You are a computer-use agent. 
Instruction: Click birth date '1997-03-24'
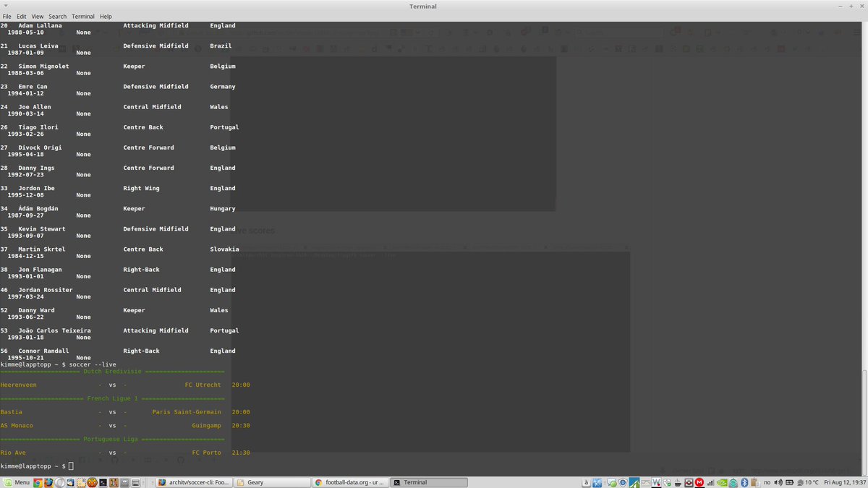[x=26, y=296]
